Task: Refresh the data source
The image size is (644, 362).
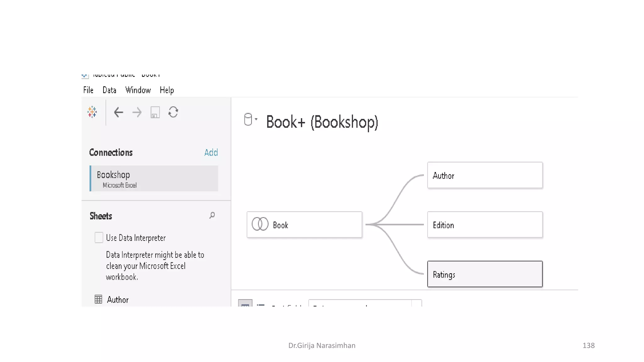Action: [173, 112]
